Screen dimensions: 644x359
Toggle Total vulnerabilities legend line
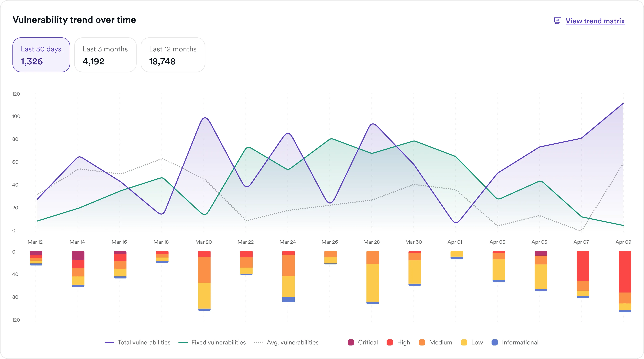(x=137, y=342)
